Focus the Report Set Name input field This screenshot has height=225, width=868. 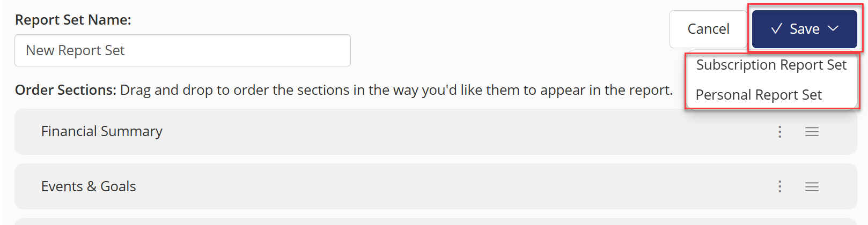point(182,50)
